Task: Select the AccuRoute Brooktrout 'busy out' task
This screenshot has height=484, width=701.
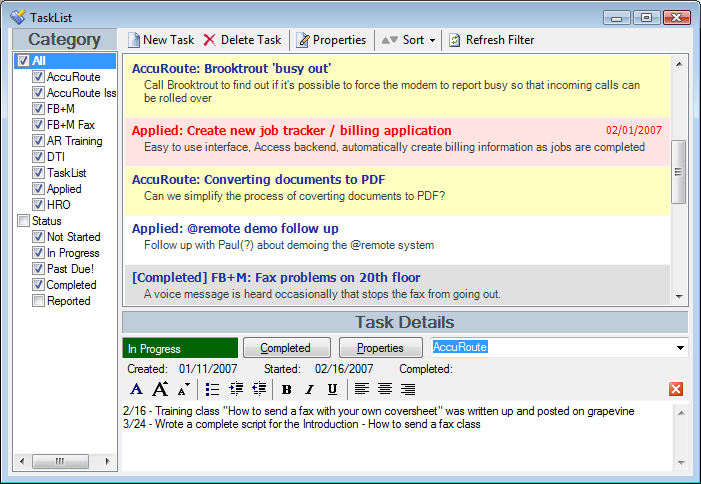Action: [x=397, y=87]
